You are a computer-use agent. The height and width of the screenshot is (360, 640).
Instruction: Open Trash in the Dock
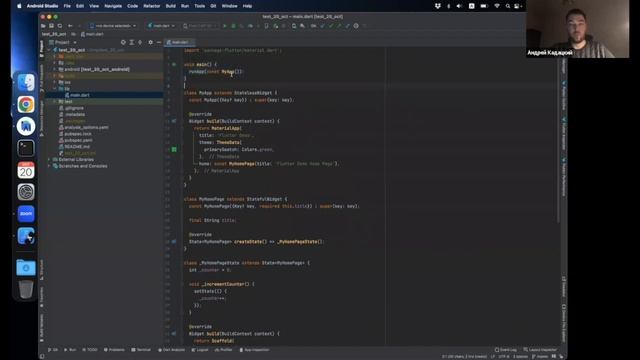point(26,289)
